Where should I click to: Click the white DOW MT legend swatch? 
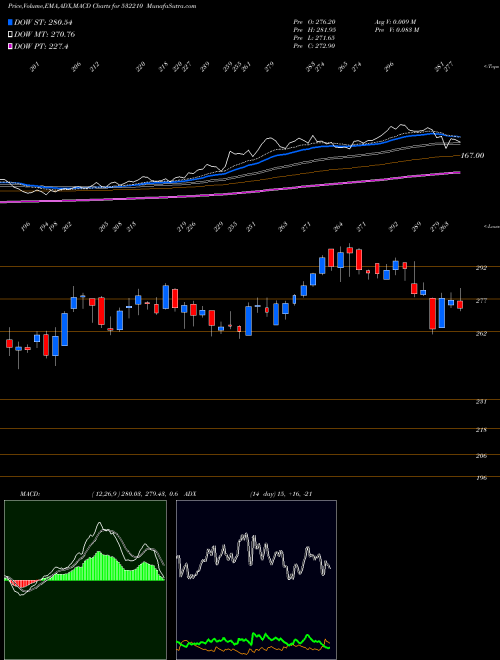pyautogui.click(x=11, y=34)
